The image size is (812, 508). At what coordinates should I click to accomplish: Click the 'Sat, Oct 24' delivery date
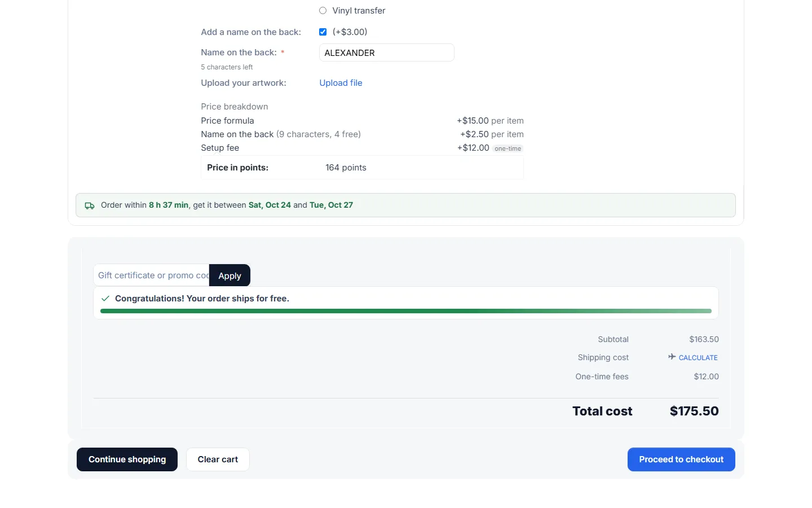click(x=270, y=205)
